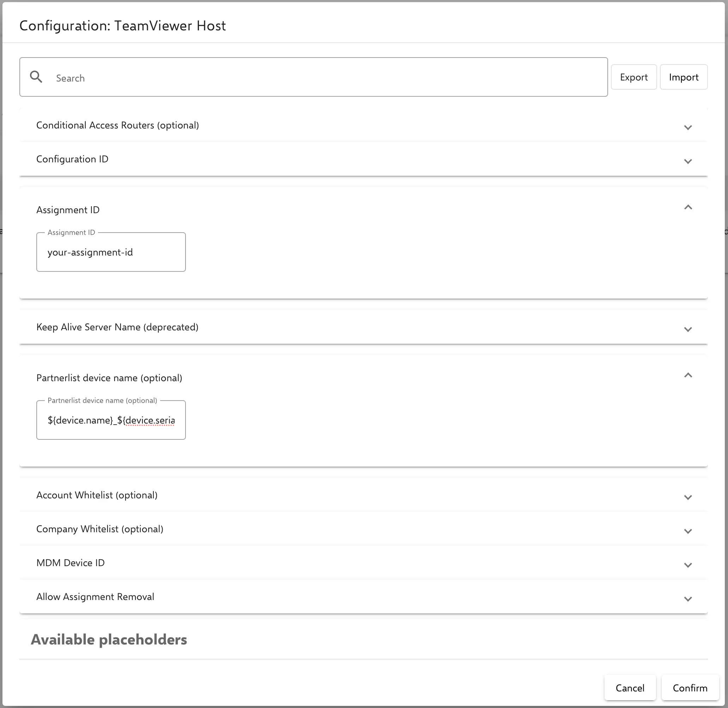Click the Export button
The height and width of the screenshot is (708, 728).
633,77
